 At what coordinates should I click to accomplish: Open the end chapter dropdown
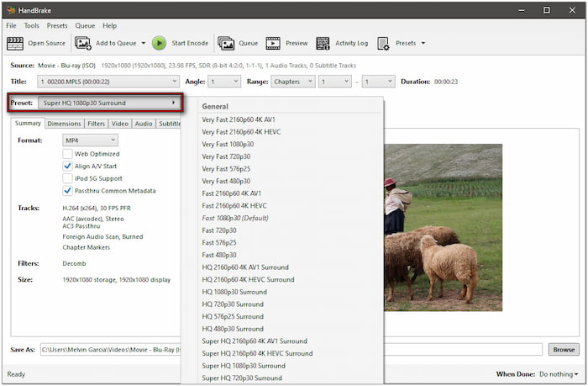(x=378, y=82)
